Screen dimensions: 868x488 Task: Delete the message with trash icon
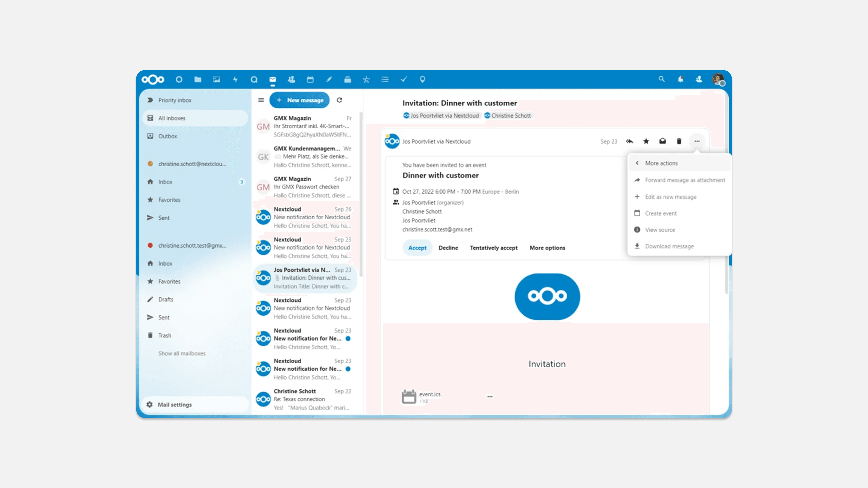coord(679,141)
